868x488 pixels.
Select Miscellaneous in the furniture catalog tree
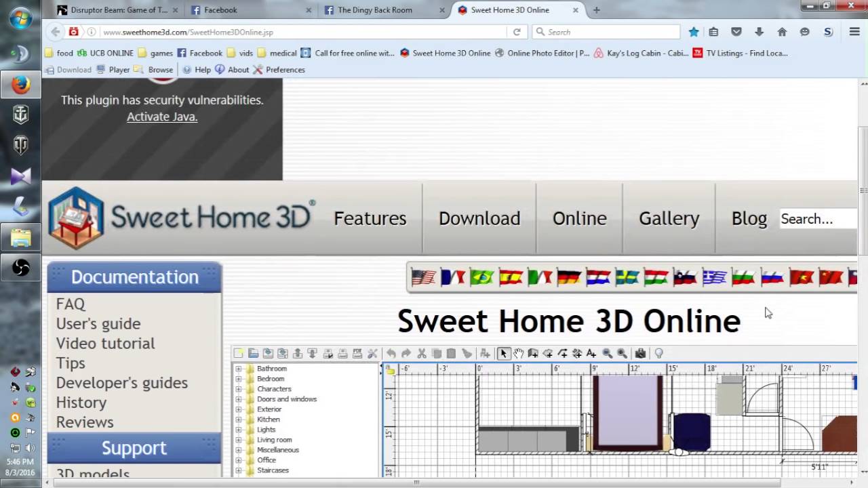pyautogui.click(x=277, y=450)
